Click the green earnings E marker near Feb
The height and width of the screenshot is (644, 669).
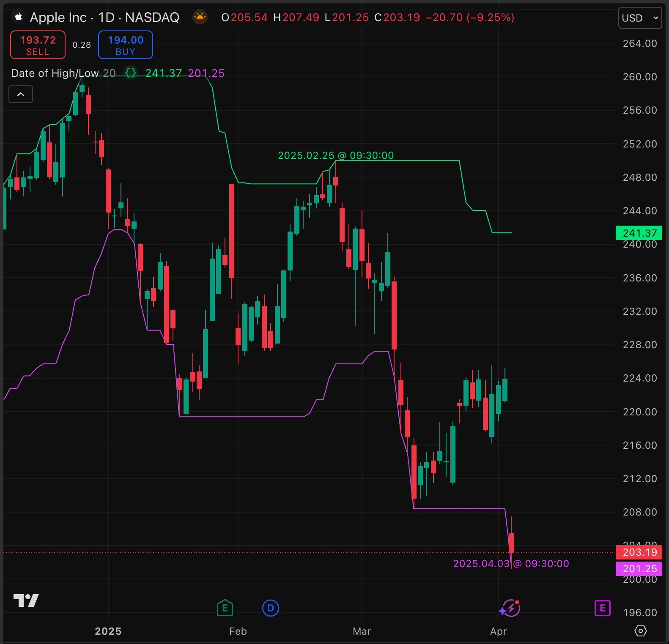click(x=225, y=608)
